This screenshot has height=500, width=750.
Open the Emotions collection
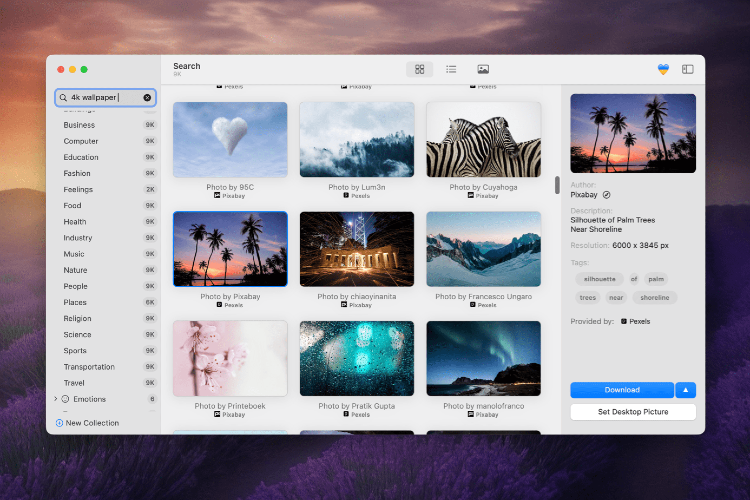pos(89,399)
